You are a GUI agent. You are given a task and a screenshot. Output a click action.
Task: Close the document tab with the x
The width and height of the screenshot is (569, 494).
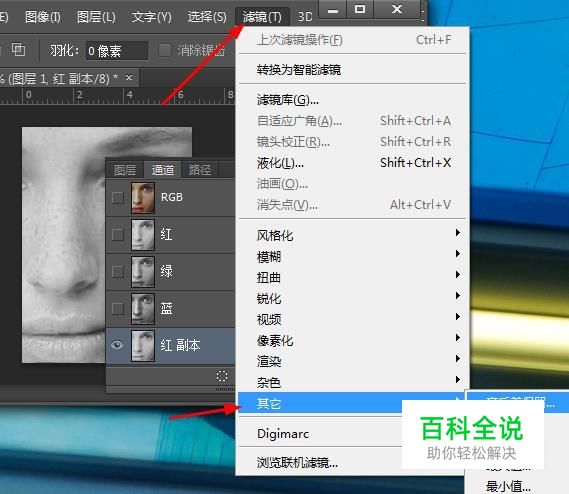pos(129,77)
